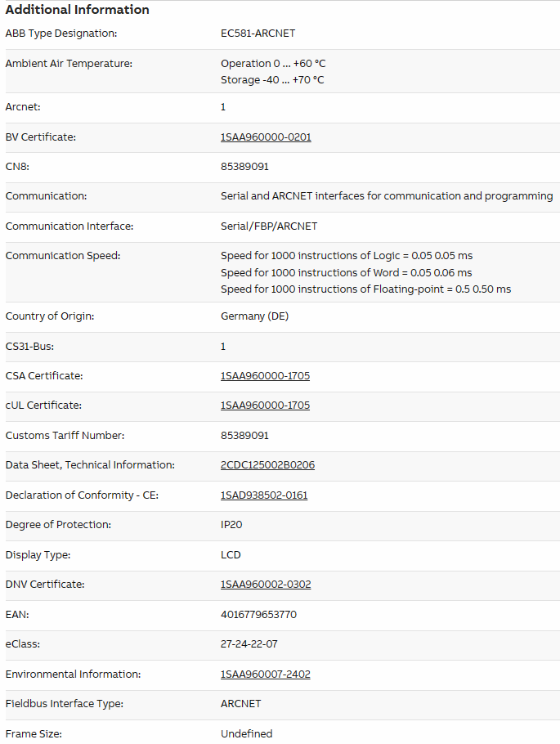
Task: Open Environmental Information link 1SAA960007-2402
Action: (266, 675)
